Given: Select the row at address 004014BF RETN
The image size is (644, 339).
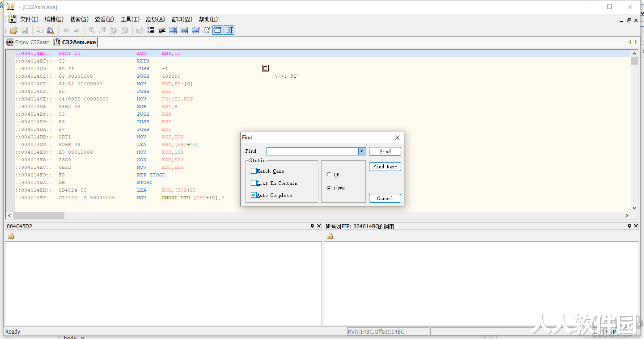Looking at the screenshot, I should (x=322, y=61).
